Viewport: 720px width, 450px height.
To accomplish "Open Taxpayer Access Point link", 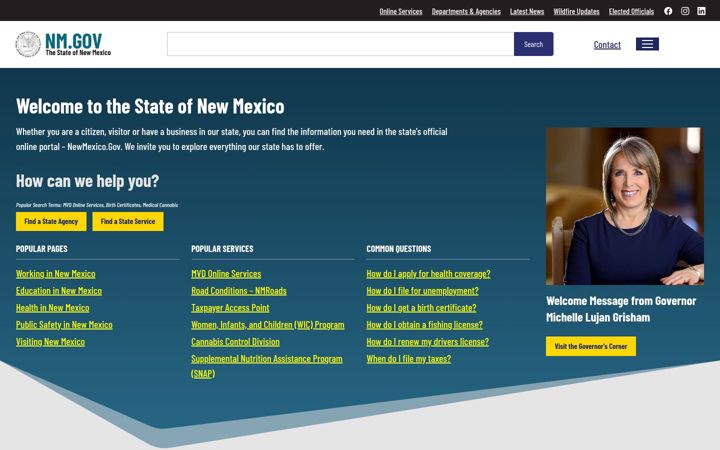I will tap(230, 308).
